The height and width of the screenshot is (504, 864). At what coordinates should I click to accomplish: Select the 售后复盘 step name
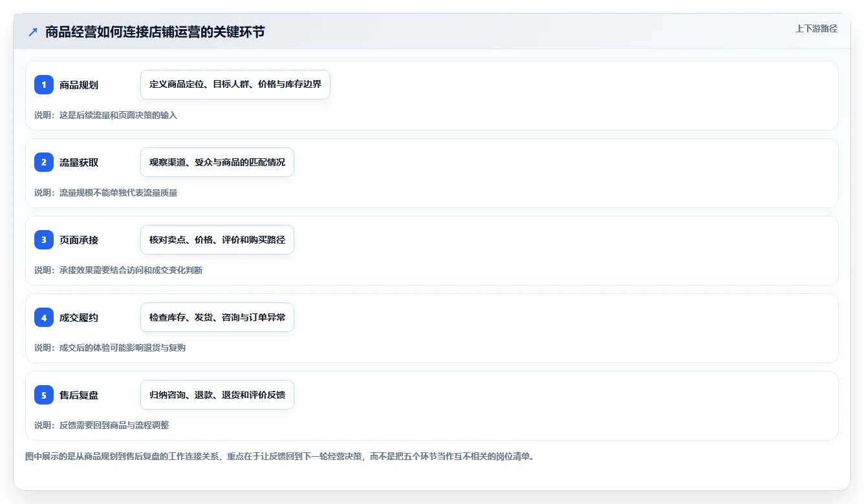point(79,395)
